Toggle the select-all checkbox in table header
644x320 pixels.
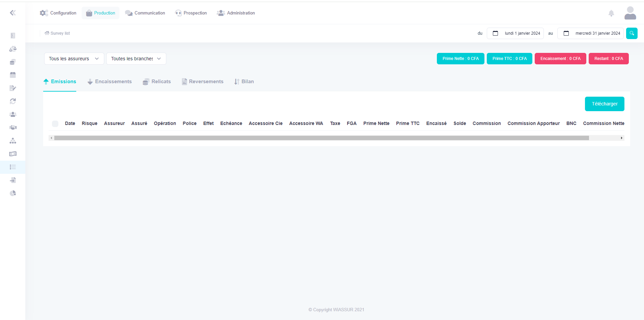(55, 124)
